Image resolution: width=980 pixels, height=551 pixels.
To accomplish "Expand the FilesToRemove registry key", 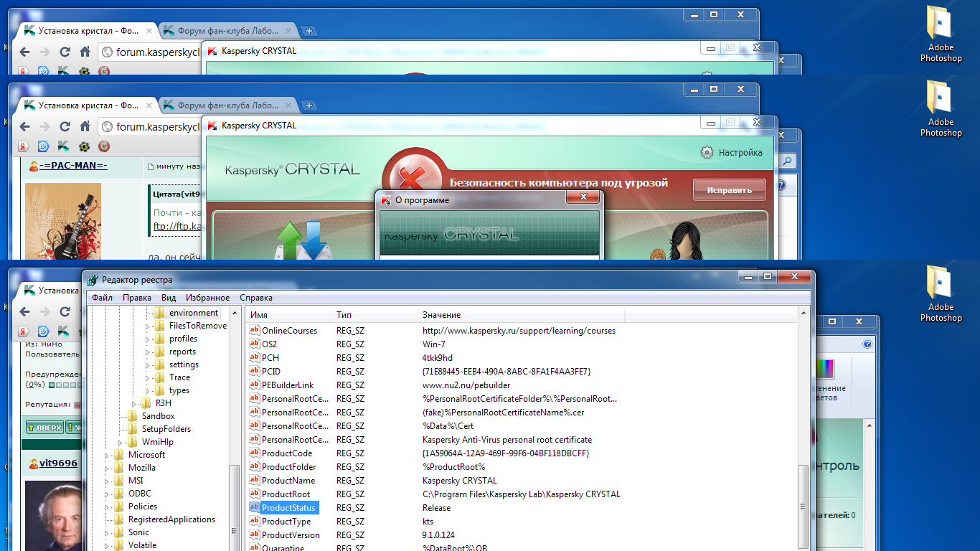I will [x=148, y=326].
